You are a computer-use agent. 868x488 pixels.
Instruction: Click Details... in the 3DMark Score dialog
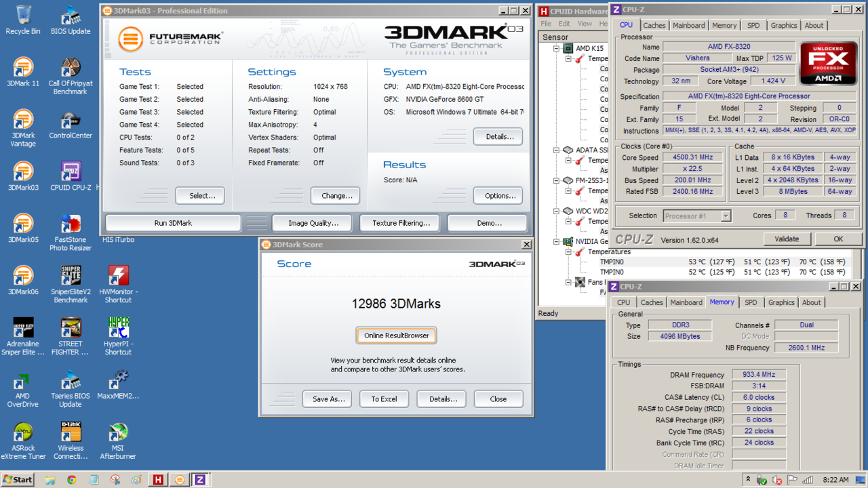click(441, 399)
